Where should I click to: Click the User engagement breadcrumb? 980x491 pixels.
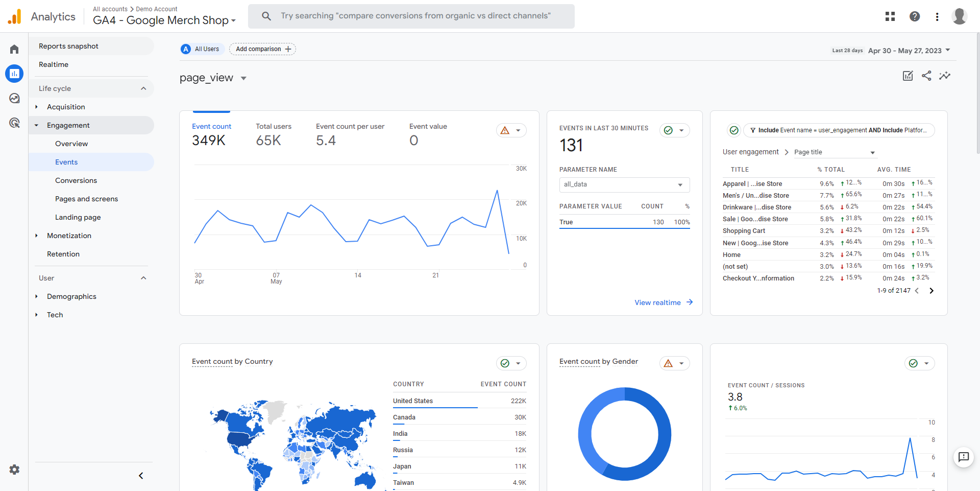(x=750, y=152)
